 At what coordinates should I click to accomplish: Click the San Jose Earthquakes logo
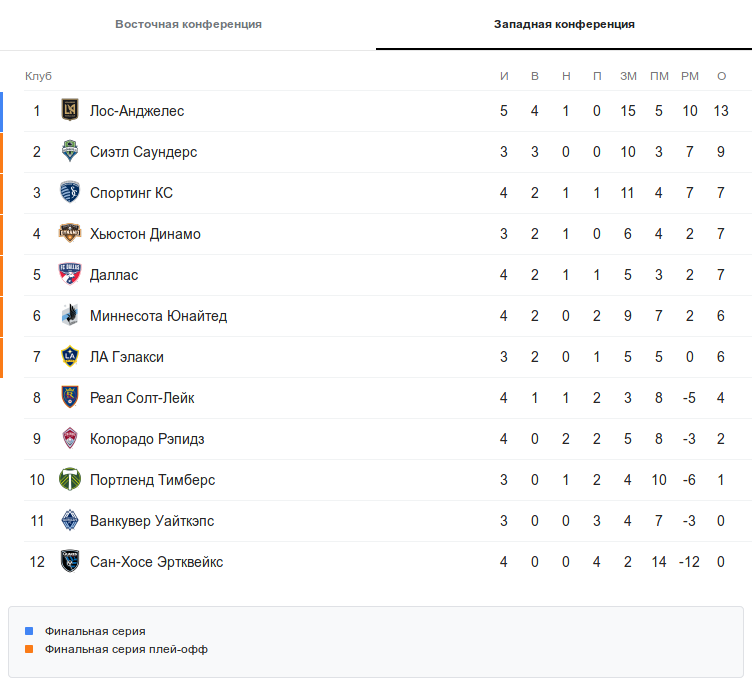[70, 562]
